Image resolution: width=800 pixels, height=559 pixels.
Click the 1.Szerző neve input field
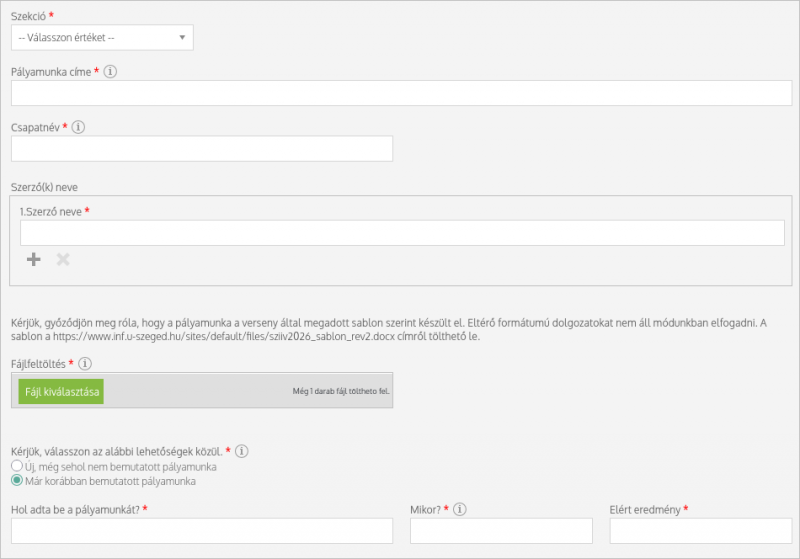[402, 233]
